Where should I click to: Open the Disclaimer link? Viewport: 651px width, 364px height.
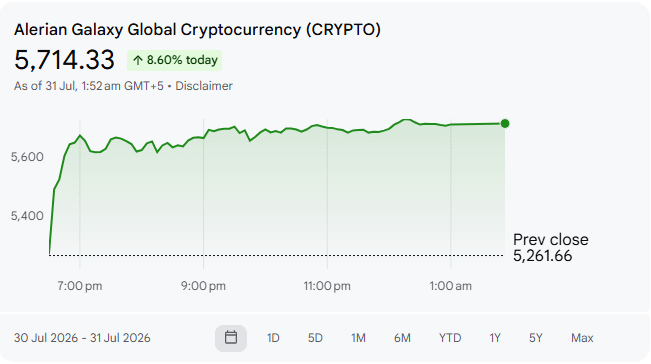click(204, 86)
